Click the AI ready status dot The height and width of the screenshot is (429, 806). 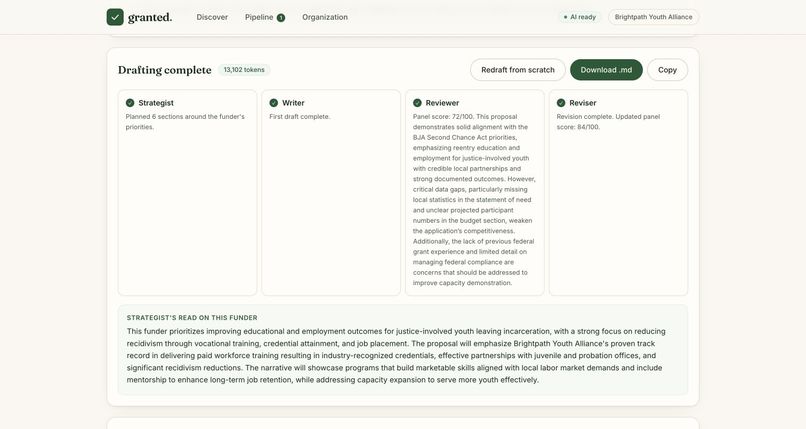[565, 17]
